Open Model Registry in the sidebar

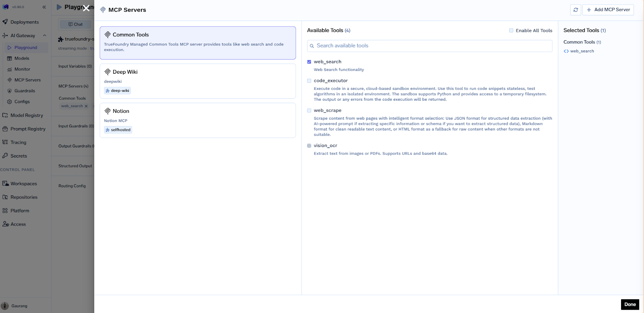coord(27,115)
